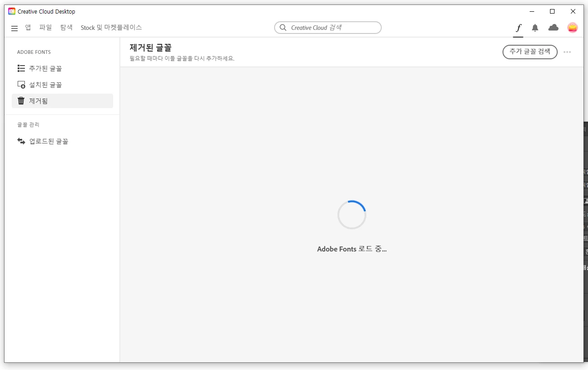Click the search magnifier icon
The image size is (588, 370).
click(283, 28)
